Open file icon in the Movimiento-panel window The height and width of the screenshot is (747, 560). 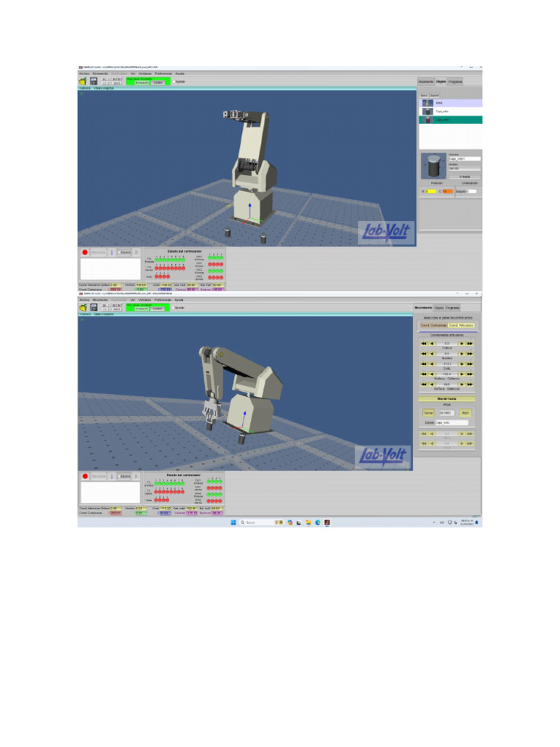point(83,308)
